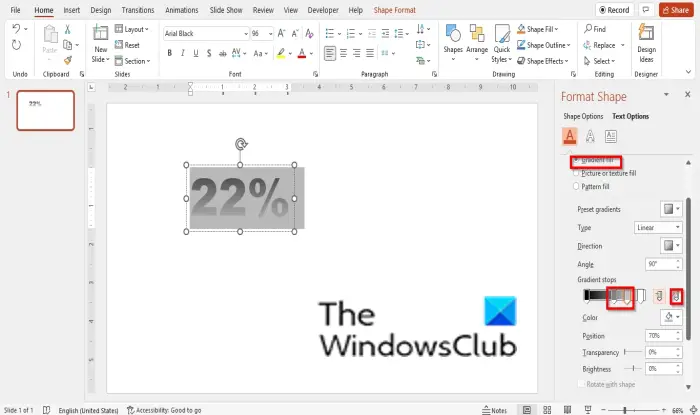Switch to Reading View

point(567,410)
